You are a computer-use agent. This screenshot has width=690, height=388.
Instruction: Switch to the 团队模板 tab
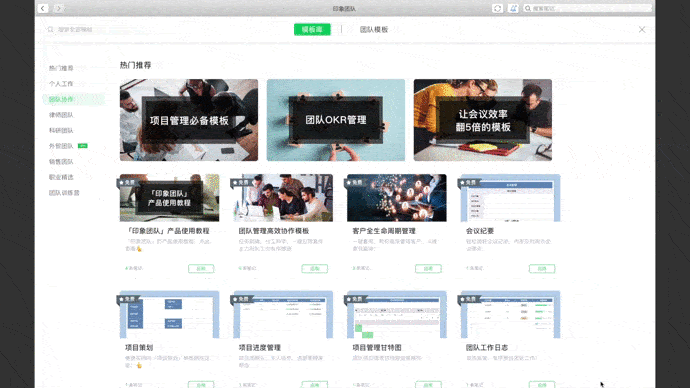tap(374, 29)
